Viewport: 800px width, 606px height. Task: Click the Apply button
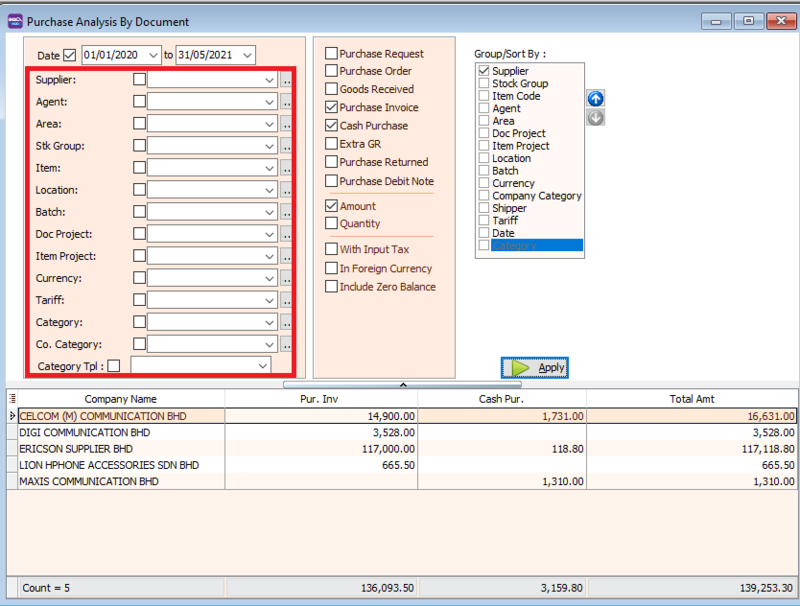pos(534,367)
